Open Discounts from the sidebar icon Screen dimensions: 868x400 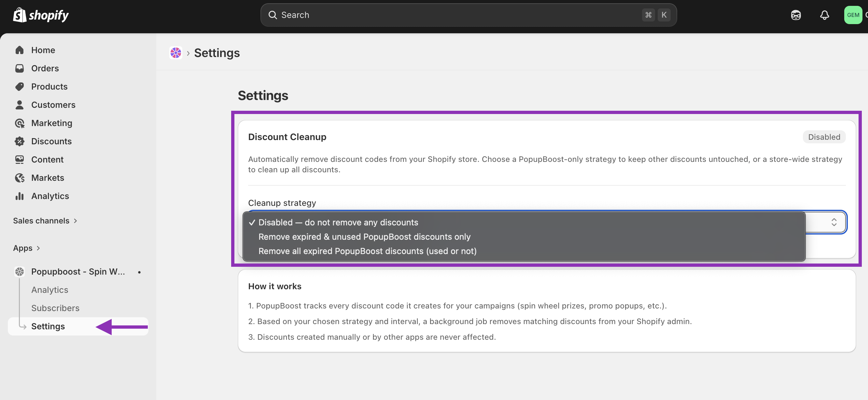[x=20, y=141]
